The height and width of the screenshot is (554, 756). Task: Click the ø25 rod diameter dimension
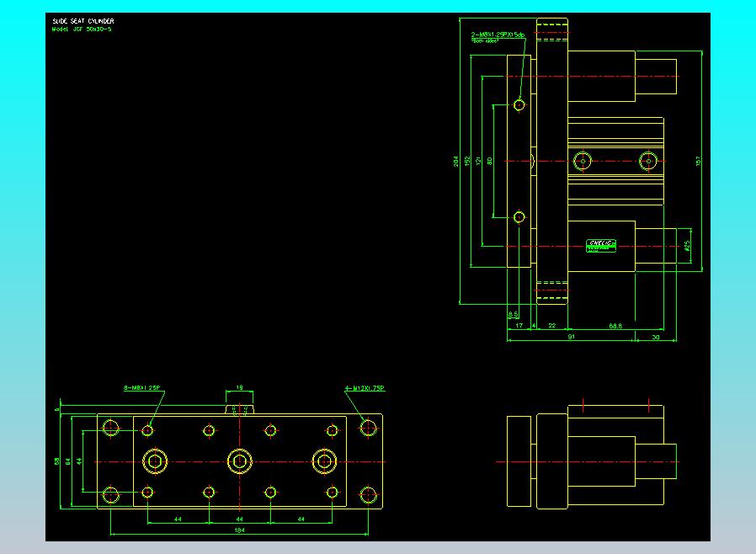[687, 246]
